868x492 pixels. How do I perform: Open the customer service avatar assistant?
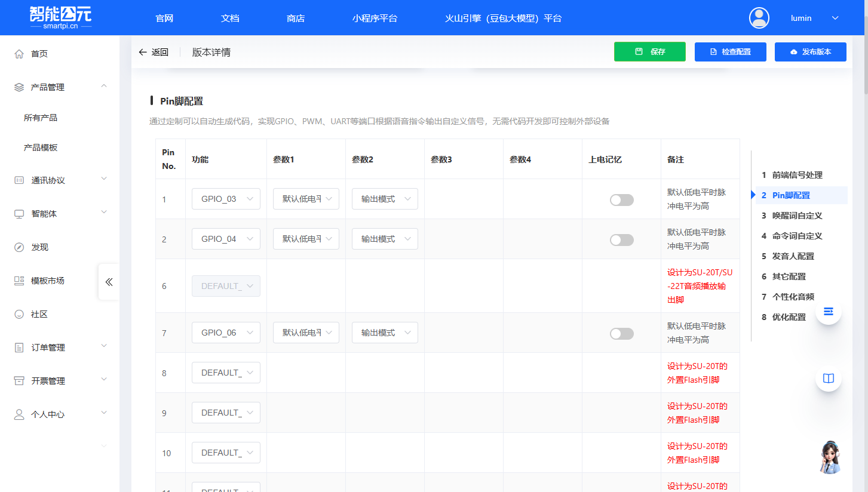(829, 457)
